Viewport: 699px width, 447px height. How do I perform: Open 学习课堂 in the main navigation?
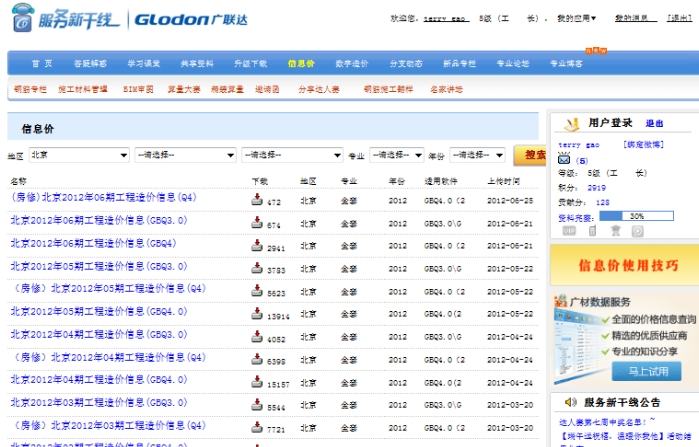[144, 64]
